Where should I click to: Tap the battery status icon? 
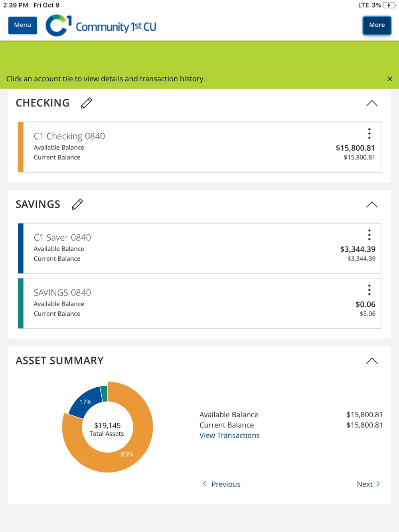[x=389, y=5]
